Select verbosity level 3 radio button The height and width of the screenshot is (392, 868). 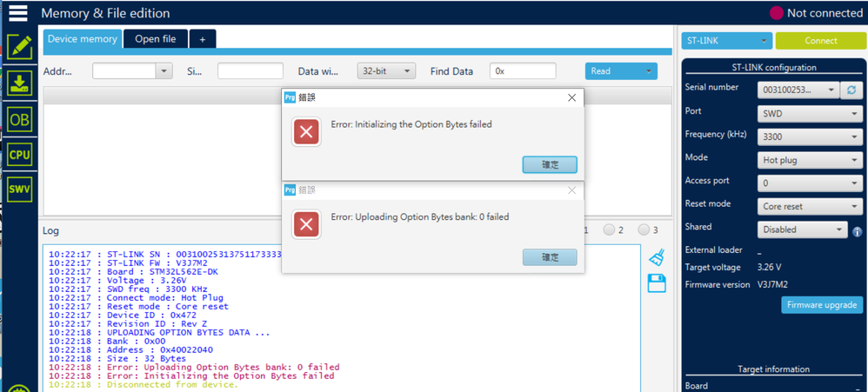coord(644,229)
